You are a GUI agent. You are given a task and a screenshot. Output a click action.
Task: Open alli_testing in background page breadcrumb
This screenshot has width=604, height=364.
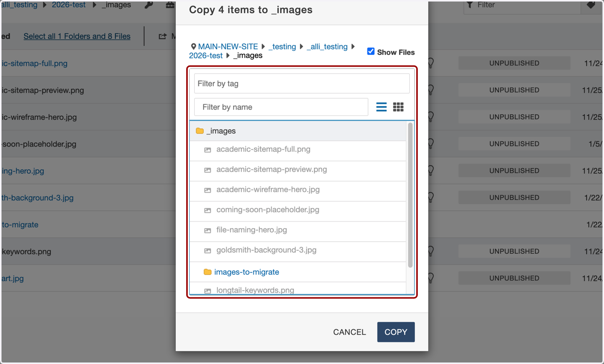19,5
